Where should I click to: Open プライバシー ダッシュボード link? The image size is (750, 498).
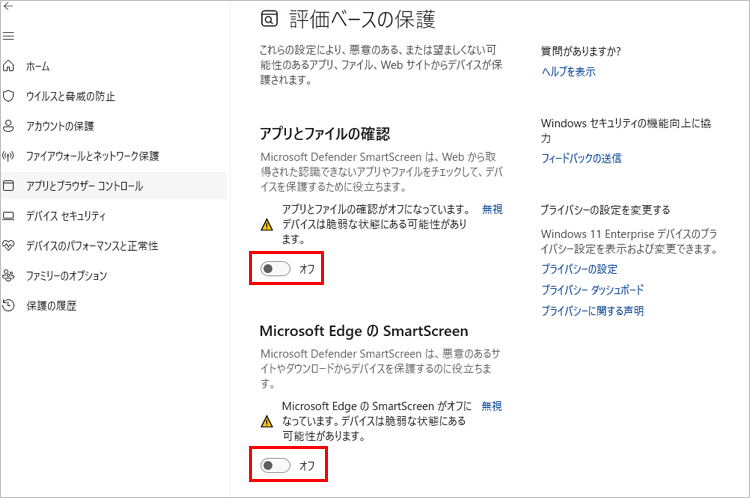(592, 290)
